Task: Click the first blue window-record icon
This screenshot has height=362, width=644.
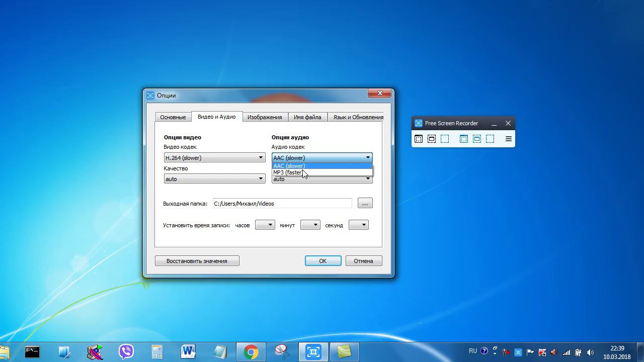Action: point(464,139)
